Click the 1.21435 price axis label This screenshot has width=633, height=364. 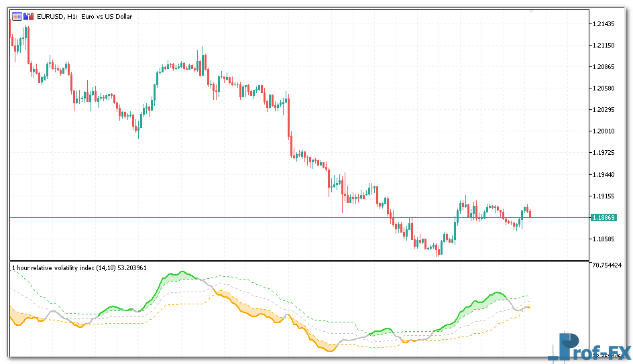click(x=603, y=24)
